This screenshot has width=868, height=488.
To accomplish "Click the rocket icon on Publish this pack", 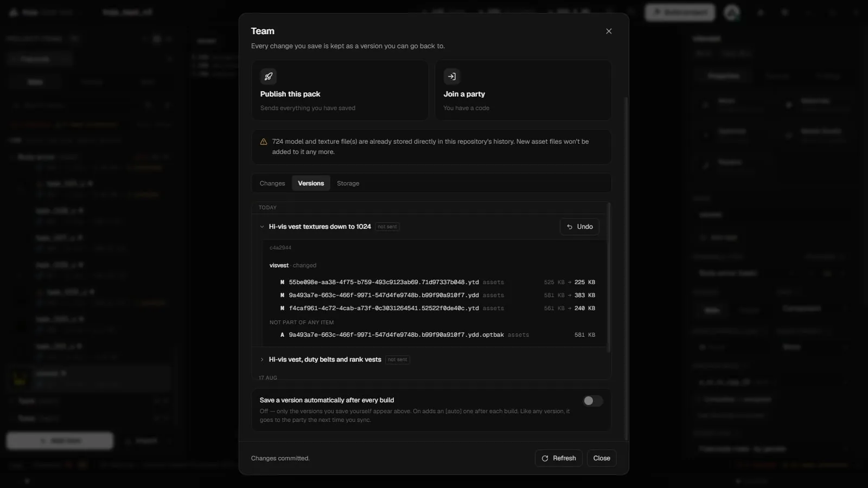I will pyautogui.click(x=269, y=76).
